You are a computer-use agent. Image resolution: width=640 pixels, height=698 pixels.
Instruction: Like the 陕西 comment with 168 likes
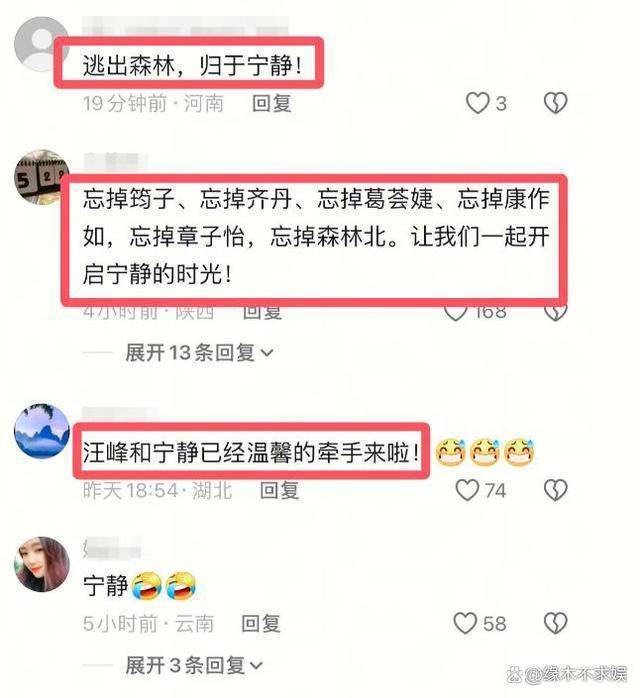pyautogui.click(x=456, y=313)
